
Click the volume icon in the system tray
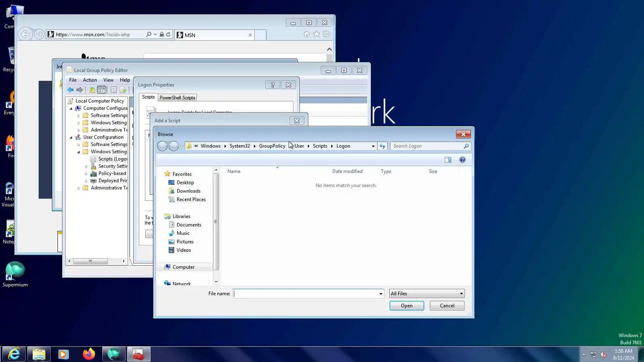pyautogui.click(x=603, y=354)
